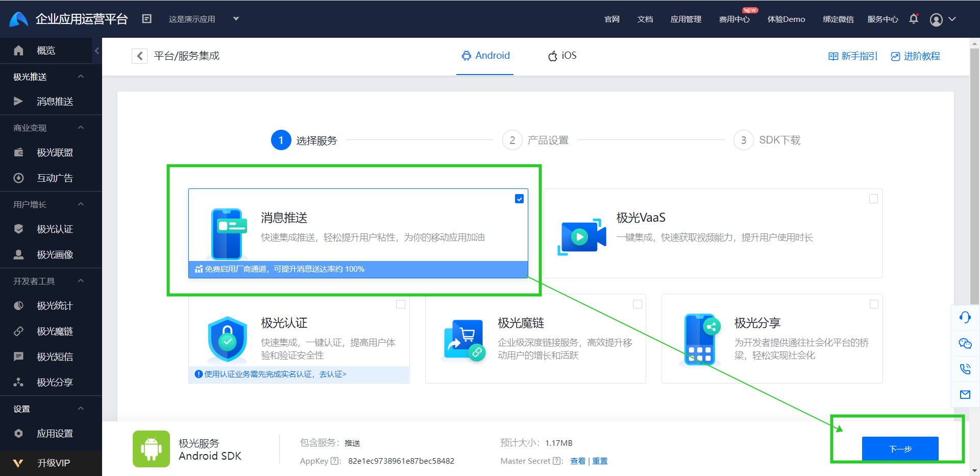
Task: Go to 应用管理
Action: (685, 19)
